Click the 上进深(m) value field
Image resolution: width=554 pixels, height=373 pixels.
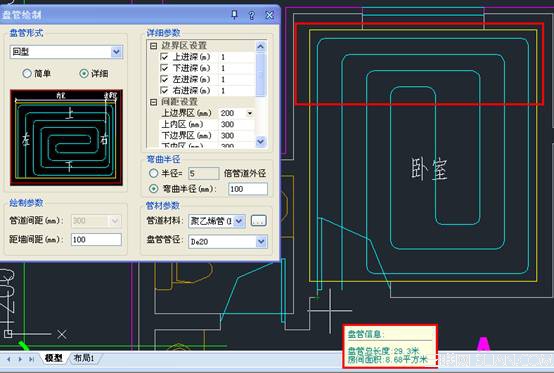tap(237, 57)
